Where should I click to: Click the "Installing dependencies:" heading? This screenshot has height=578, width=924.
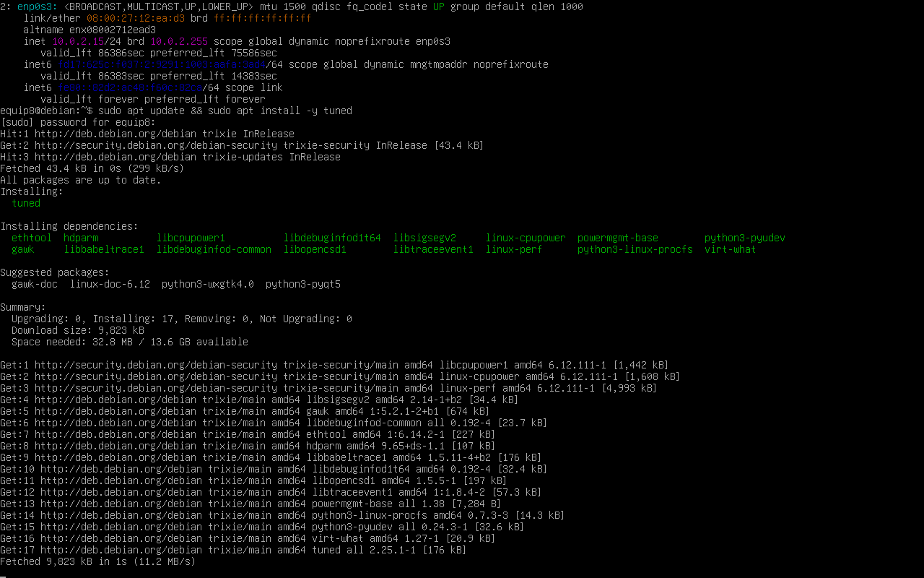pyautogui.click(x=69, y=226)
